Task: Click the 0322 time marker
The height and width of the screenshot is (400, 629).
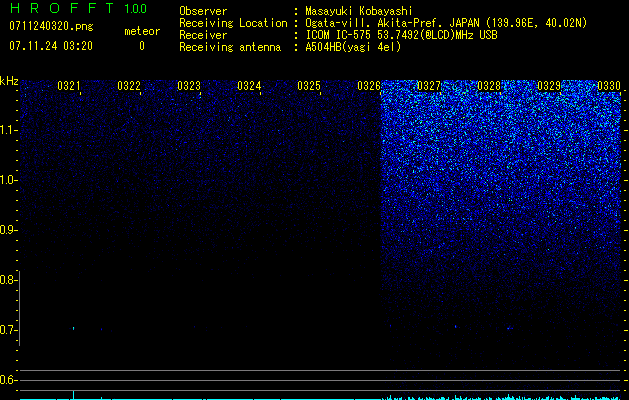Action: pyautogui.click(x=129, y=86)
